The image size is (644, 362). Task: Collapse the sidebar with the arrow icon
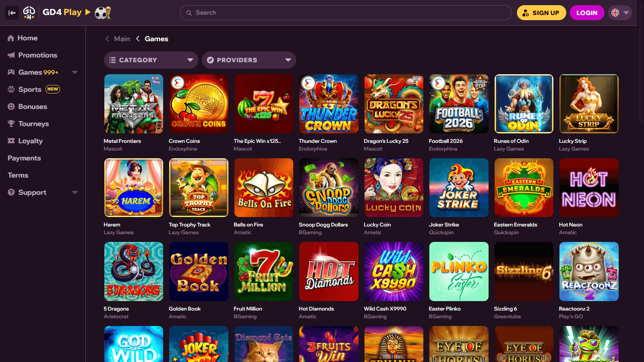pyautogui.click(x=12, y=13)
